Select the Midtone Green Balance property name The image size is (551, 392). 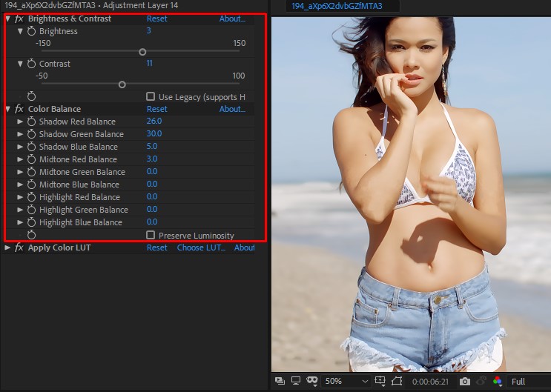[82, 172]
